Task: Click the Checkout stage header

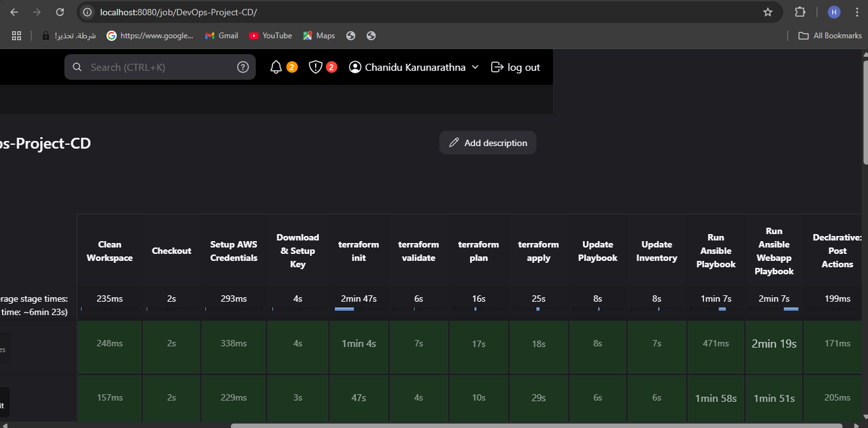Action: point(172,251)
